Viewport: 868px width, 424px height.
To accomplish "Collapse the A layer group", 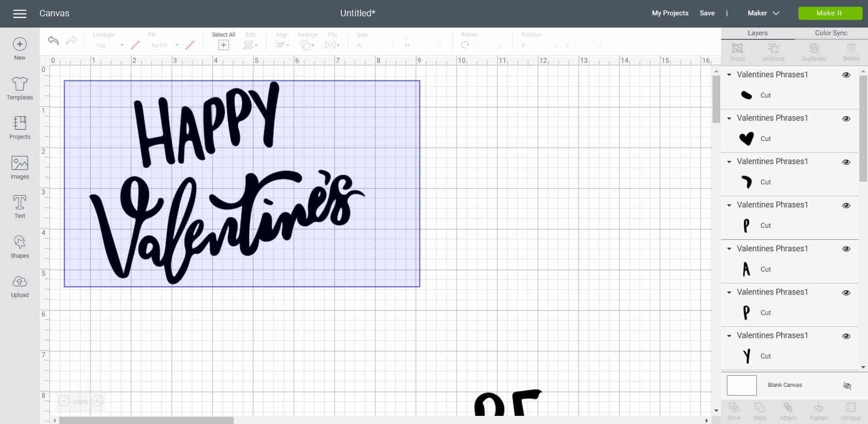I will (729, 249).
